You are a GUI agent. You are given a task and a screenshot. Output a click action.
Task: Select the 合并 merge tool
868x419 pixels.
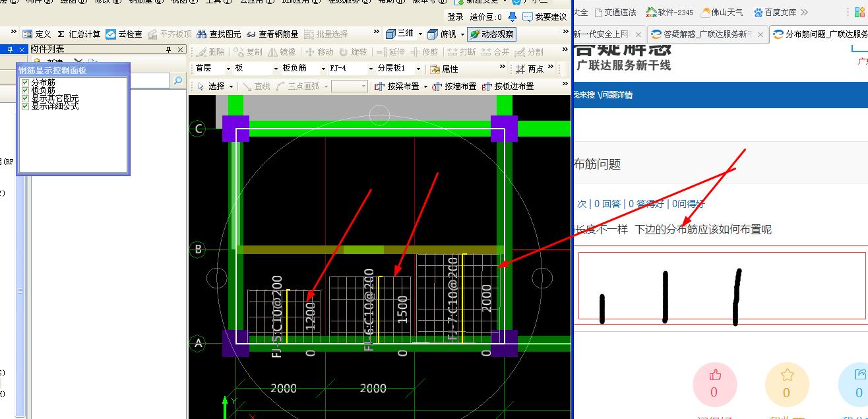pyautogui.click(x=495, y=51)
